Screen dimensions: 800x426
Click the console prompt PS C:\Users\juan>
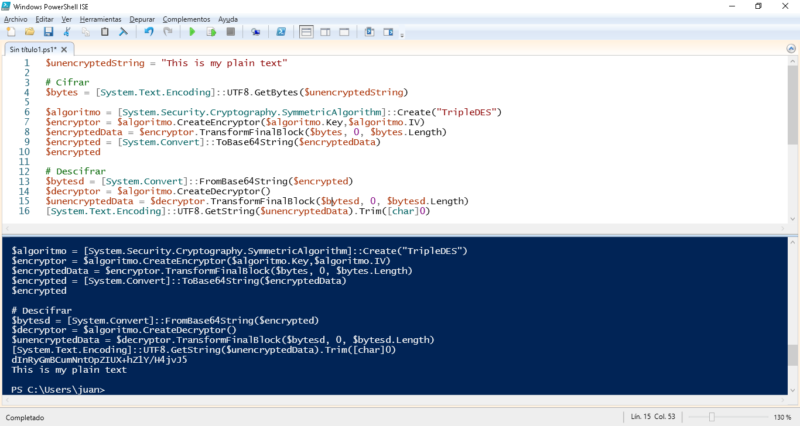click(x=58, y=389)
